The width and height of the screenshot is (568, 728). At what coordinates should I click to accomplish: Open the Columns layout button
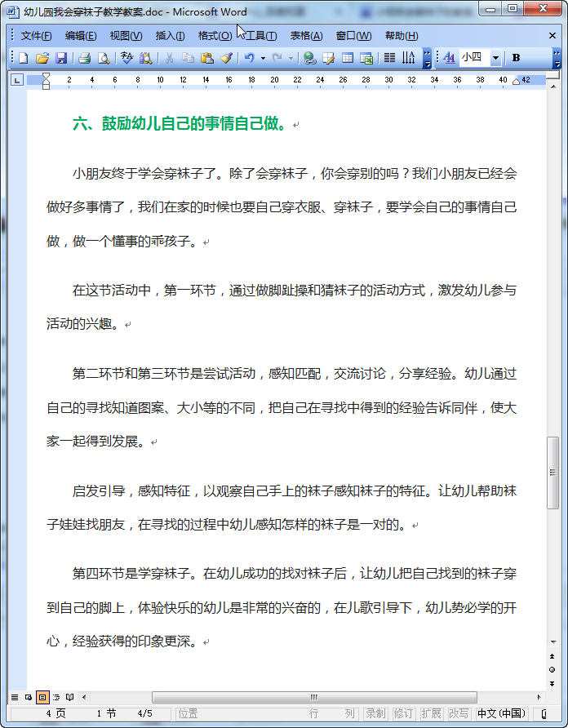tap(389, 58)
